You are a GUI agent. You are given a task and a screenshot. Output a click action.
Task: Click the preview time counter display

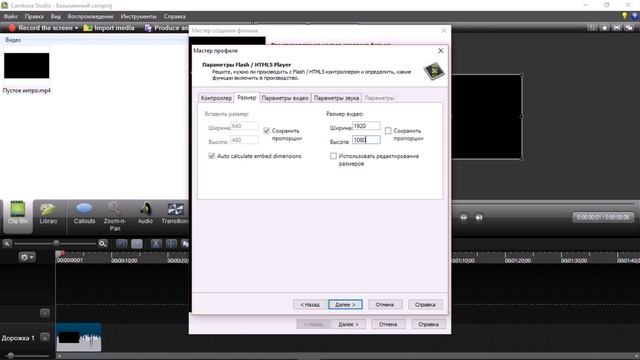pos(603,217)
